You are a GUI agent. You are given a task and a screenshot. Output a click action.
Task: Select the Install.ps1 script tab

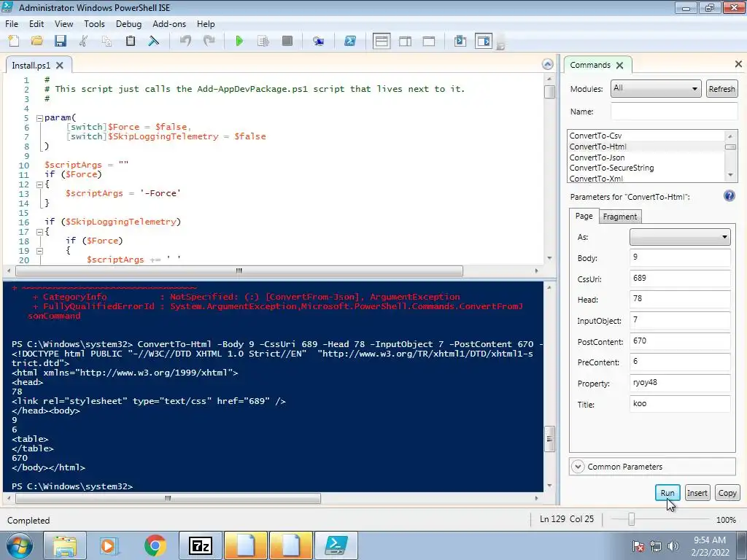pyautogui.click(x=31, y=65)
